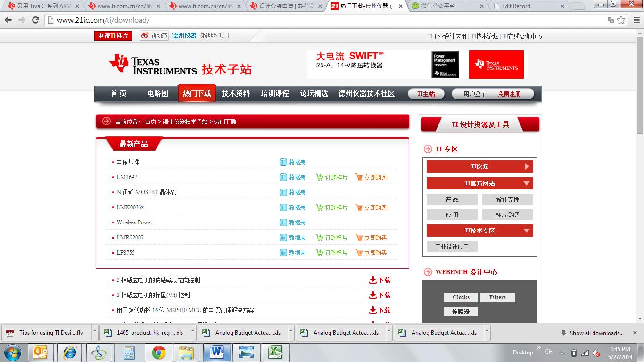Click 用户登录 link
The image size is (644, 362).
tap(475, 94)
